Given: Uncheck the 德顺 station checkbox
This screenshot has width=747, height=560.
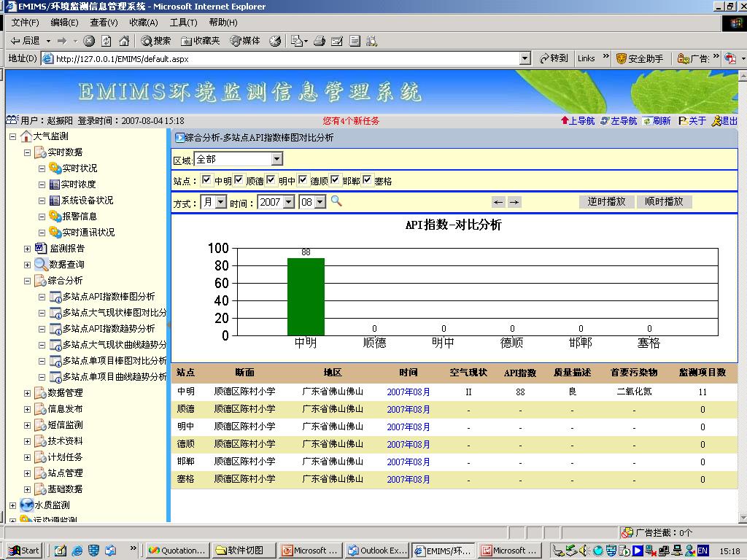Looking at the screenshot, I should pyautogui.click(x=303, y=179).
